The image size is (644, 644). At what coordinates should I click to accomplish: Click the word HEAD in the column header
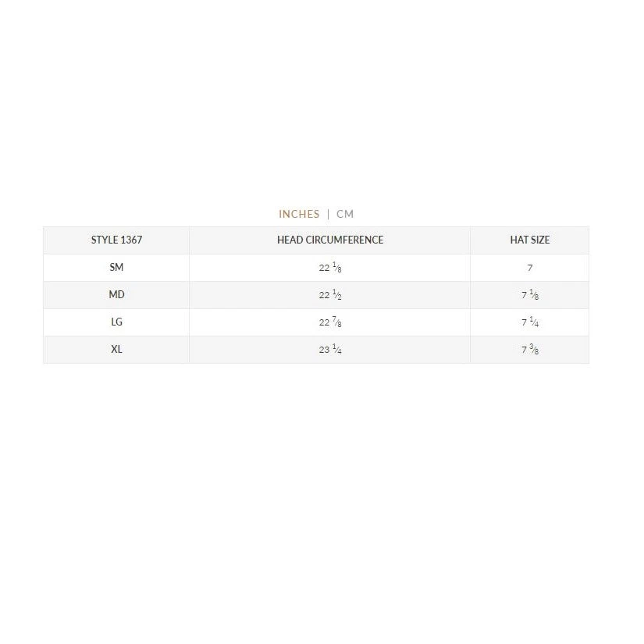[x=290, y=240]
